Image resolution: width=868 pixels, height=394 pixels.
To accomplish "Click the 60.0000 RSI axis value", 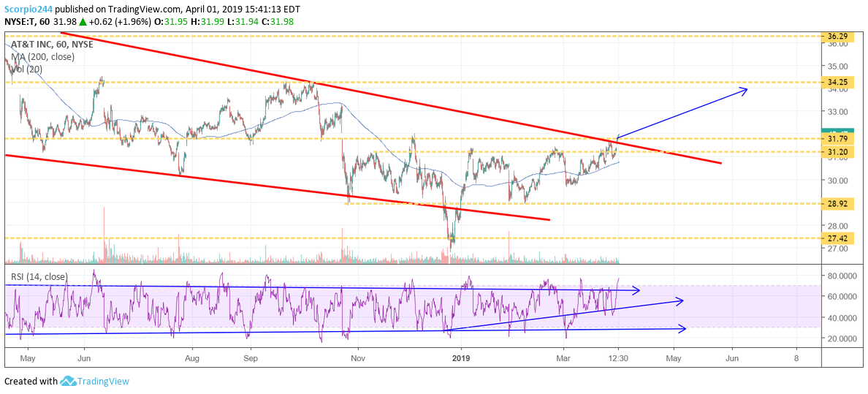I will point(842,297).
